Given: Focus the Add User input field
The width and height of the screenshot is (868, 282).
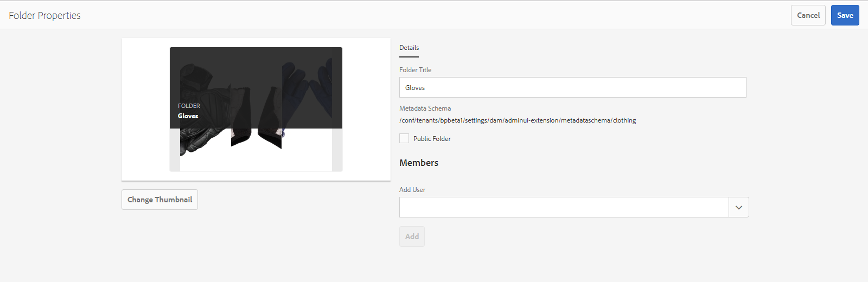Looking at the screenshot, I should 564,207.
